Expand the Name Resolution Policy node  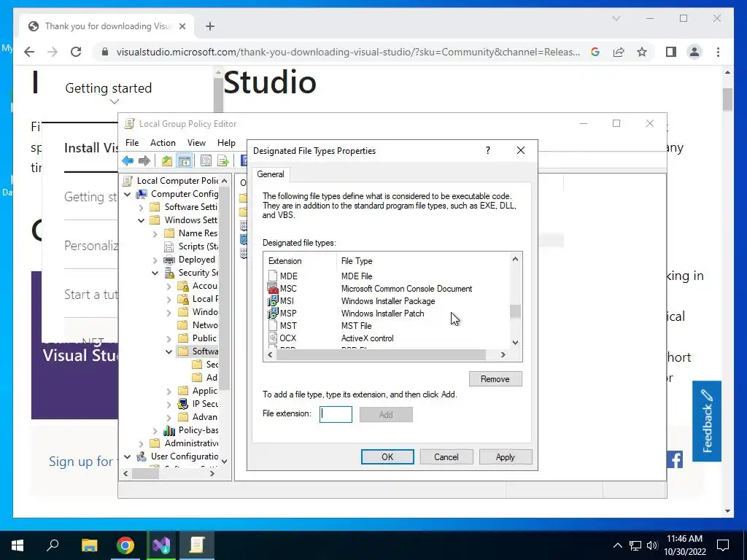[155, 233]
